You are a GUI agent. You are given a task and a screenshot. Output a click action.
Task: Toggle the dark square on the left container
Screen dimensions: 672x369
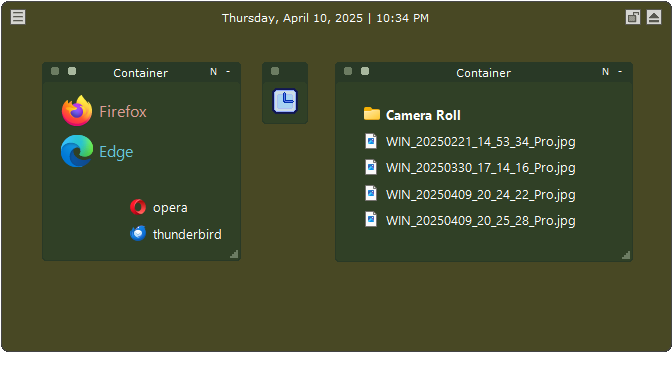click(55, 71)
